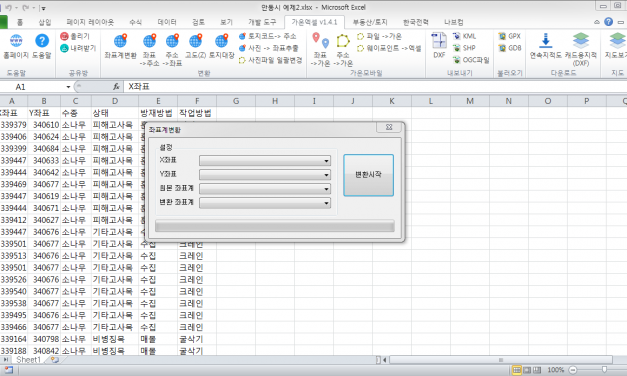627x376 pixels.
Task: Expand the Name Box dropdown arrow
Action: tap(68, 87)
